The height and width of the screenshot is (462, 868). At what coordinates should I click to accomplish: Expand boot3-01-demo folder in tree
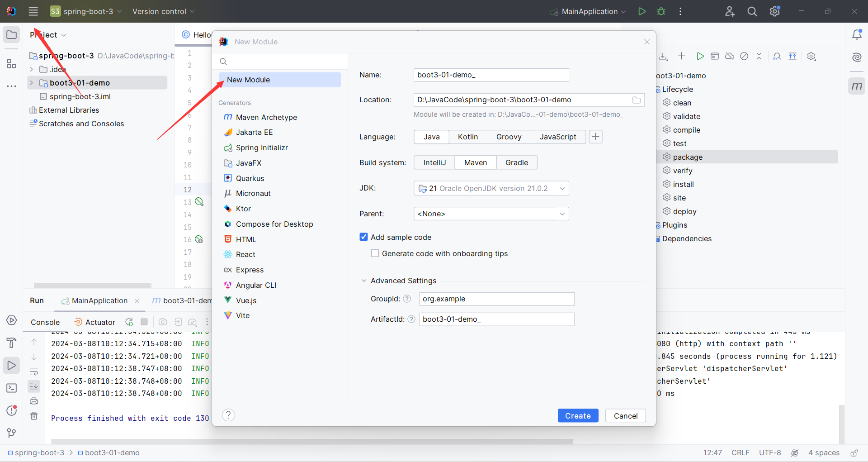click(x=31, y=83)
